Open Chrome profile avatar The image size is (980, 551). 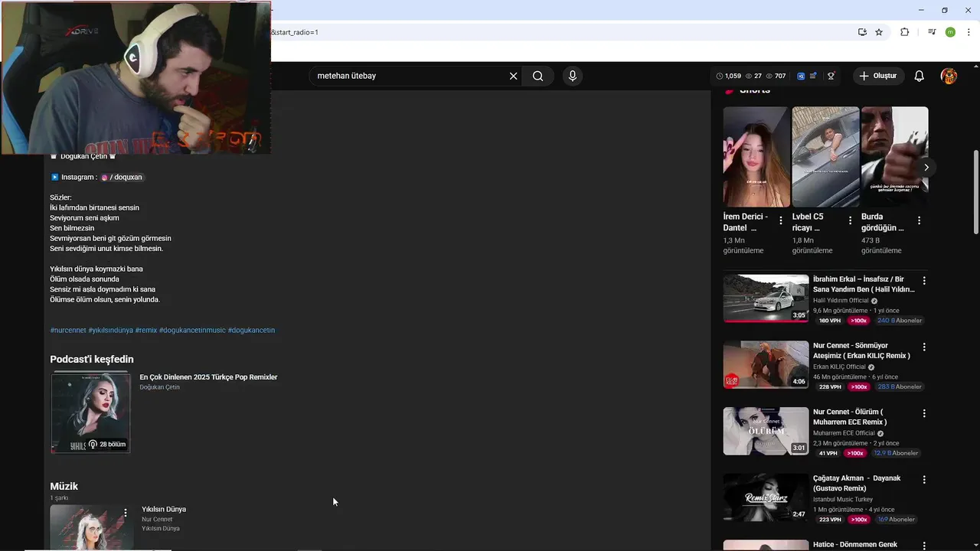click(x=950, y=32)
